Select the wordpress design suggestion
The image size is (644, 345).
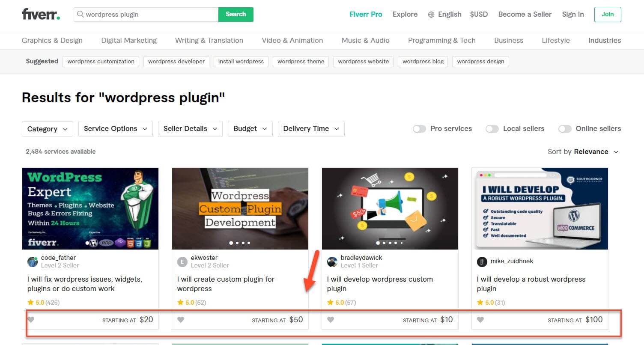click(x=480, y=61)
